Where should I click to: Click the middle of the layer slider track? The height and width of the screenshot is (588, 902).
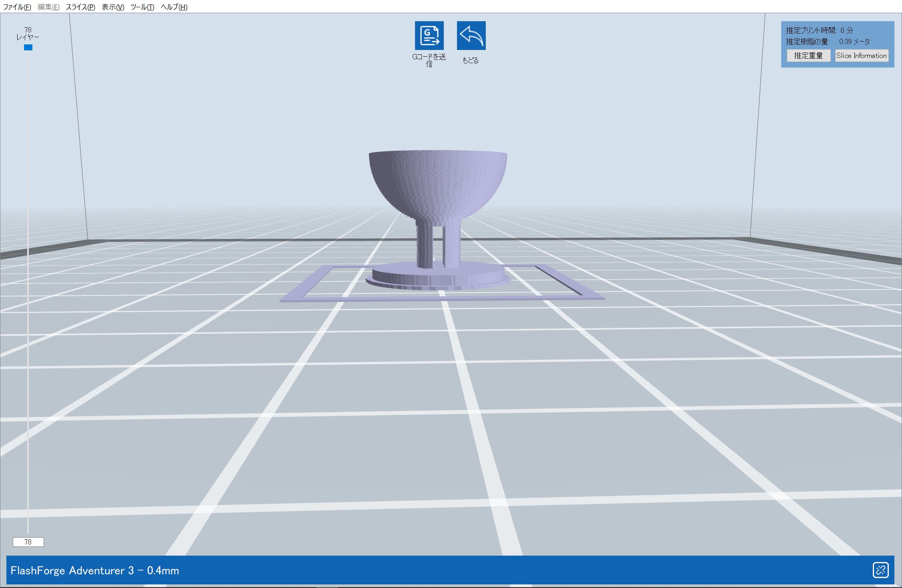pyautogui.click(x=28, y=292)
